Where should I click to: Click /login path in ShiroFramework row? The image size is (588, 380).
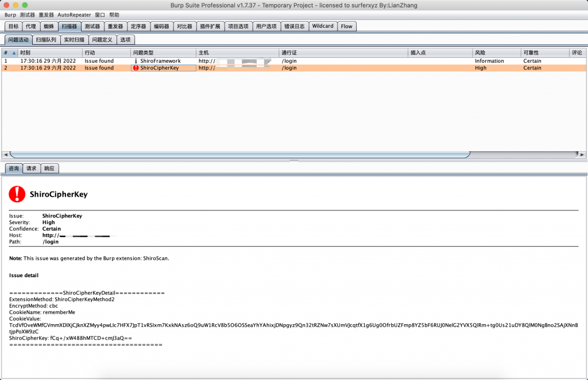coord(289,61)
